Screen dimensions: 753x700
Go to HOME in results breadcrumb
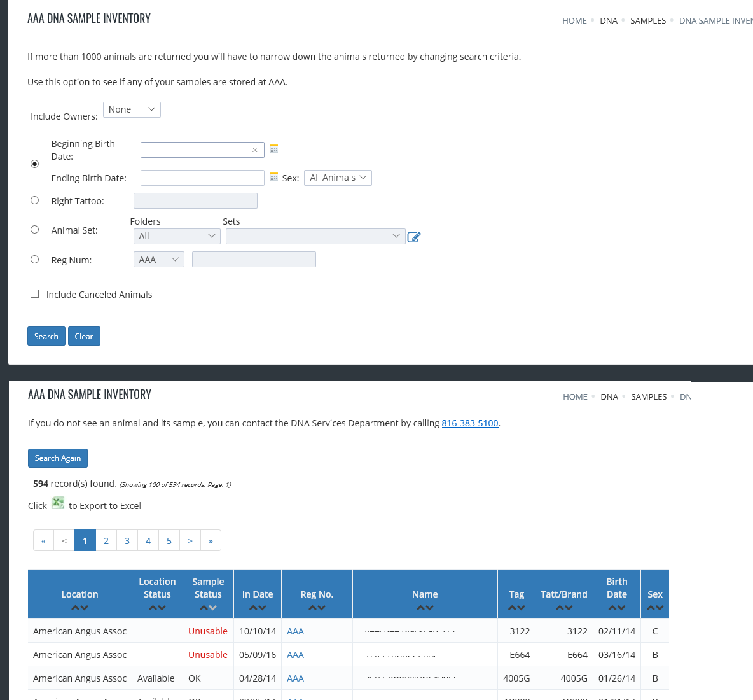[x=575, y=397]
